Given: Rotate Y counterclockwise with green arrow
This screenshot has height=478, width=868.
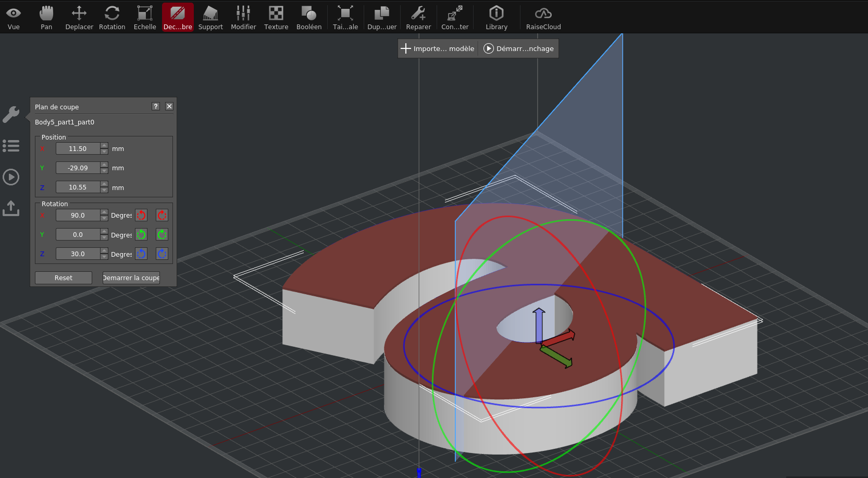Looking at the screenshot, I should click(141, 234).
